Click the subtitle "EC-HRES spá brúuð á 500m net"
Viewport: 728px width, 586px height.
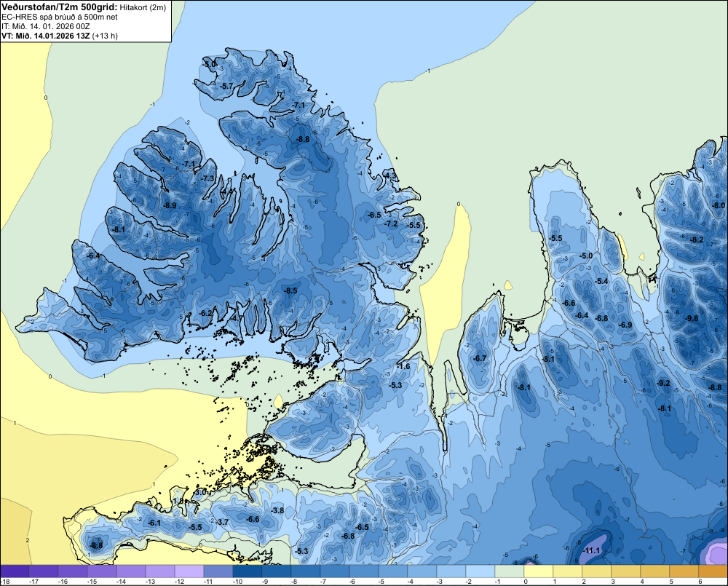60,17
